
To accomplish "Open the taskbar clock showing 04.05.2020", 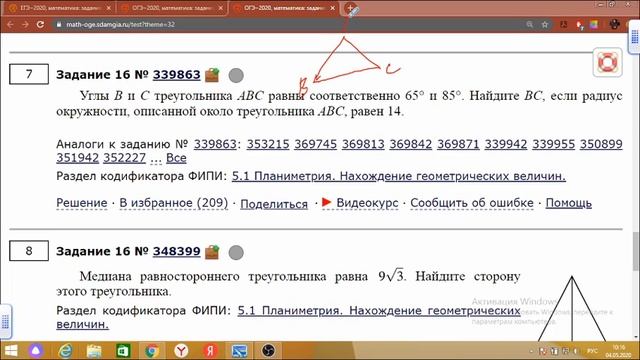I will [619, 351].
